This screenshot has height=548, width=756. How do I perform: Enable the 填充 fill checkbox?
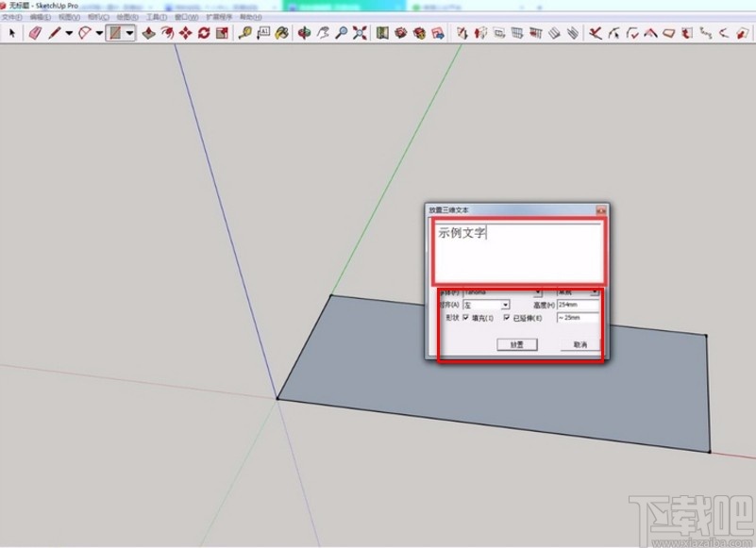click(466, 318)
